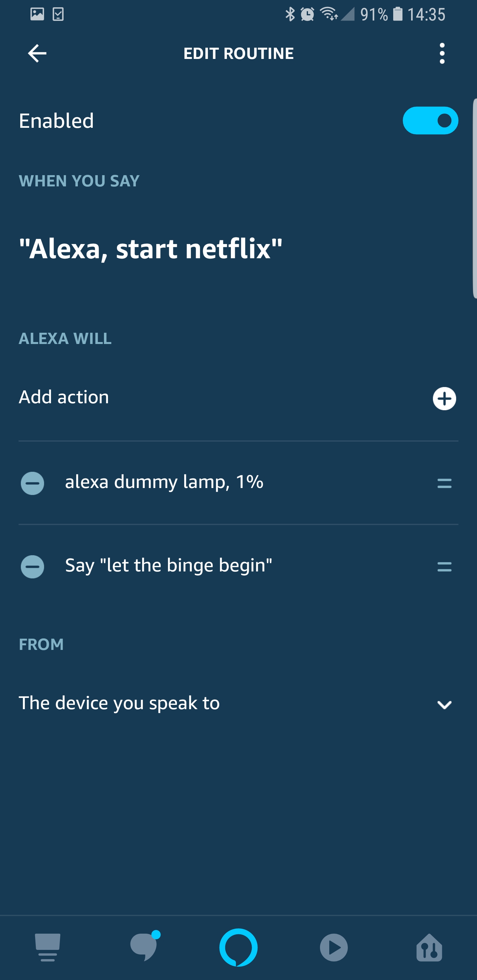Click the scrollbar on the right edge
This screenshot has width=477, height=980.
pyautogui.click(x=475, y=198)
